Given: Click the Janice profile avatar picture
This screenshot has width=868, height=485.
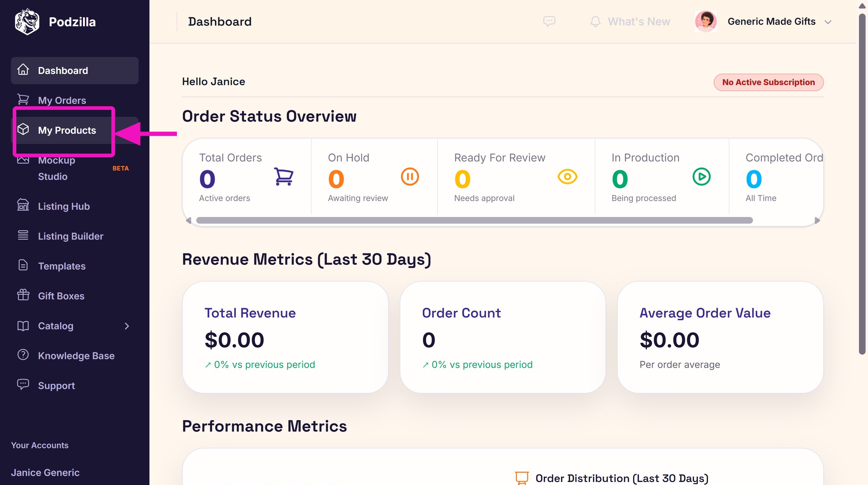Looking at the screenshot, I should point(706,21).
